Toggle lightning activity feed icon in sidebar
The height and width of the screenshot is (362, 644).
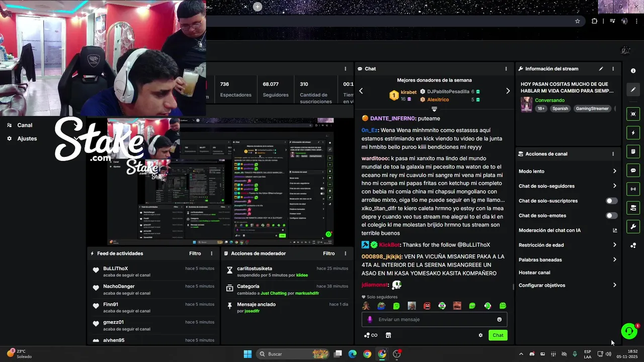(633, 133)
